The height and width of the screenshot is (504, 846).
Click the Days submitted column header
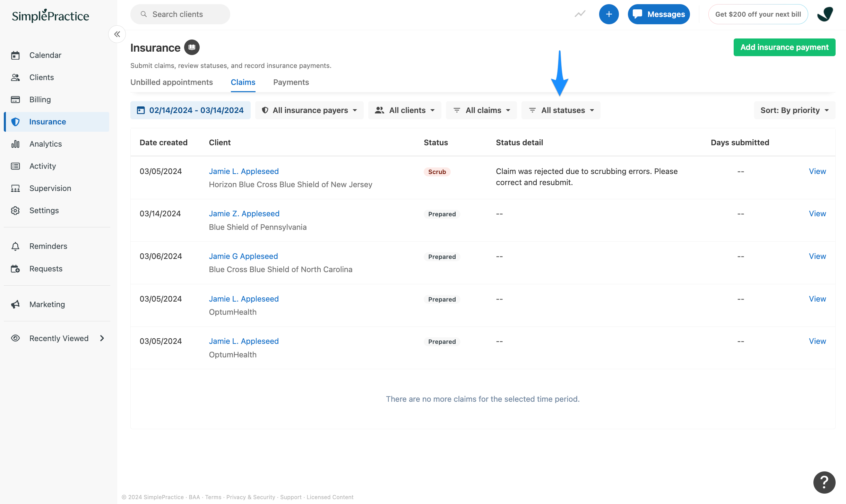click(740, 142)
